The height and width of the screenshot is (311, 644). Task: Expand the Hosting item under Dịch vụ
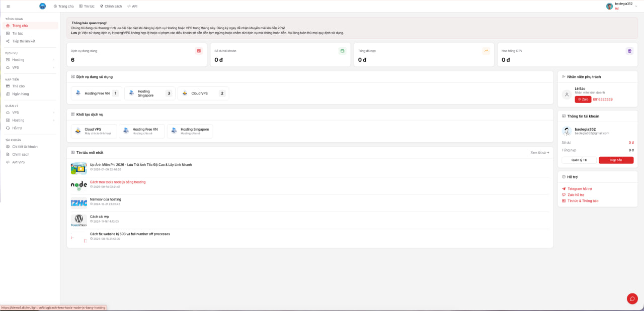click(18, 59)
